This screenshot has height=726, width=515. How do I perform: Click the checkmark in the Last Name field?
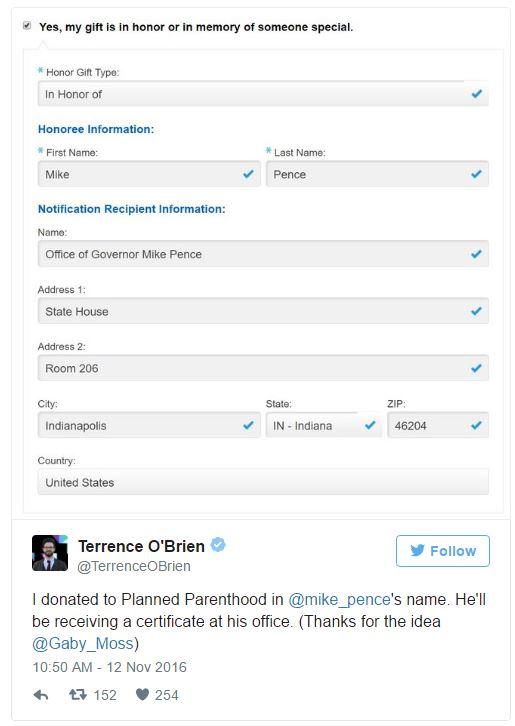pos(476,174)
